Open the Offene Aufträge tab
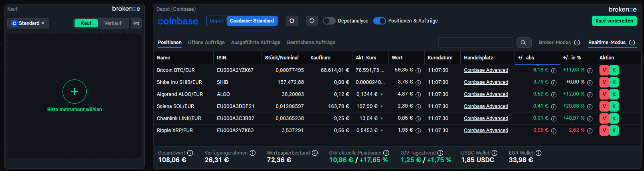The image size is (644, 171). point(206,43)
